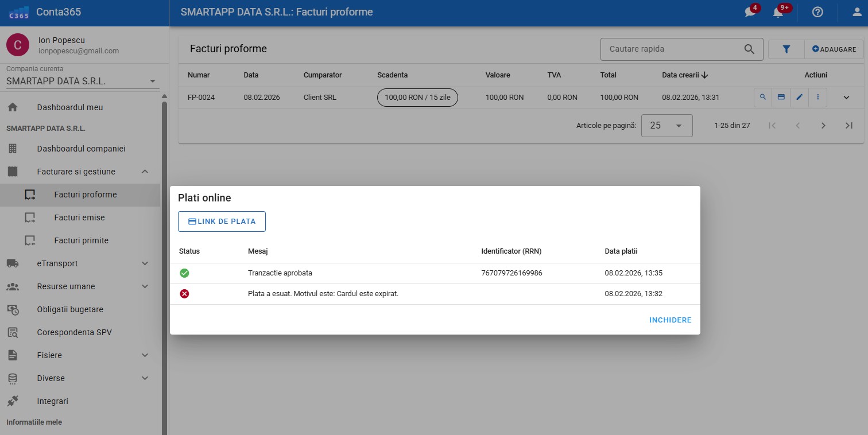The height and width of the screenshot is (435, 868).
Task: Expand the FP-0024 row details
Action: 846,98
